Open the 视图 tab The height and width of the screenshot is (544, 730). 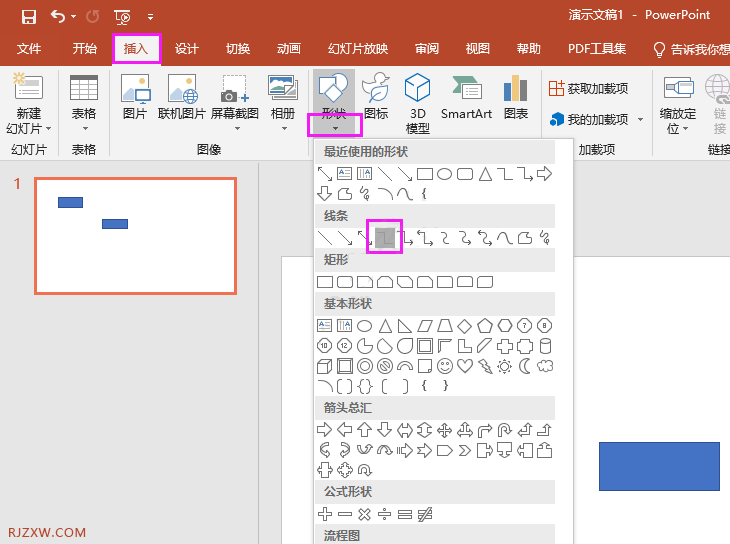coord(478,48)
